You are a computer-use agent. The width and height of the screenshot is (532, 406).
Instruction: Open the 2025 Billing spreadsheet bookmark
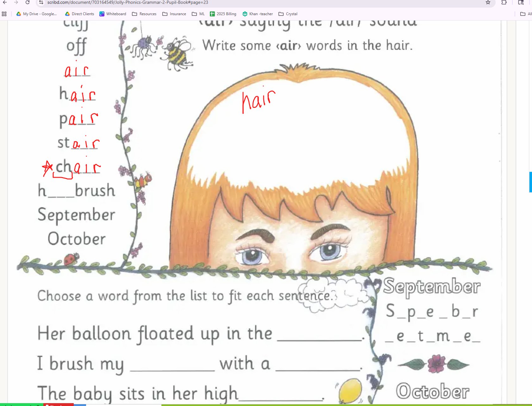coord(223,14)
